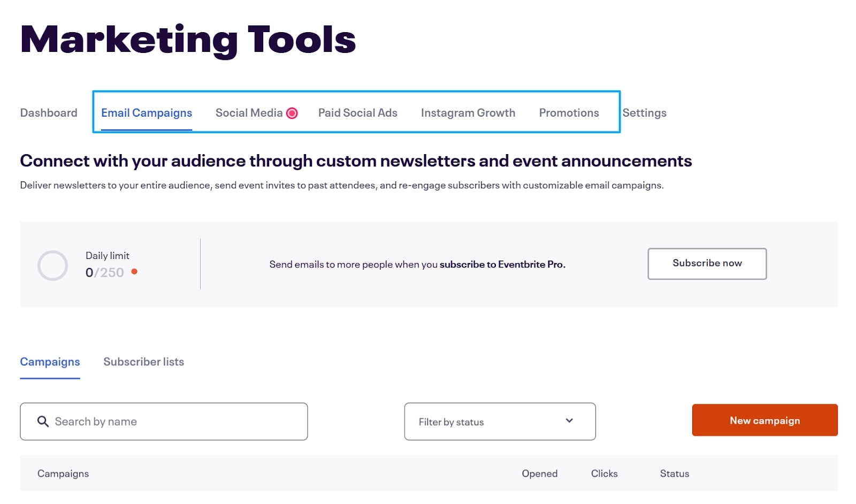Click the subscribe to Eventbrite Pro text
This screenshot has width=856, height=504.
click(502, 264)
